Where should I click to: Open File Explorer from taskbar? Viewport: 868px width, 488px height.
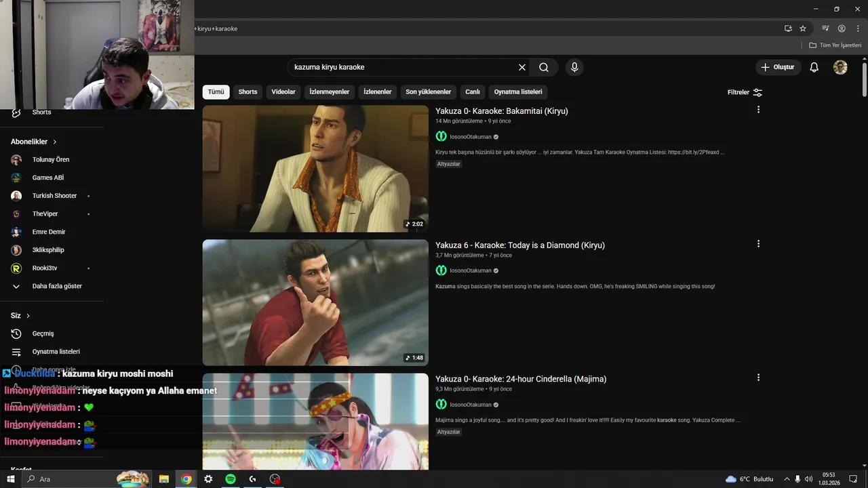point(164,479)
